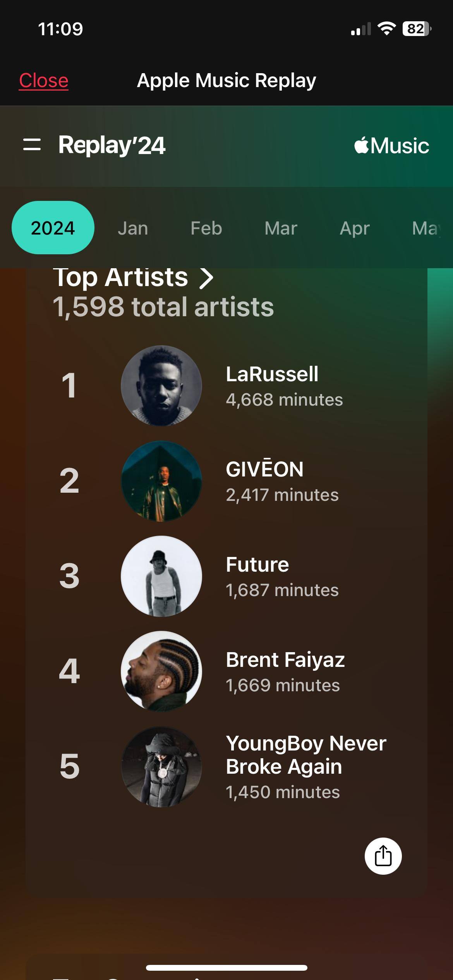Switch to the Mar tab

click(x=281, y=228)
